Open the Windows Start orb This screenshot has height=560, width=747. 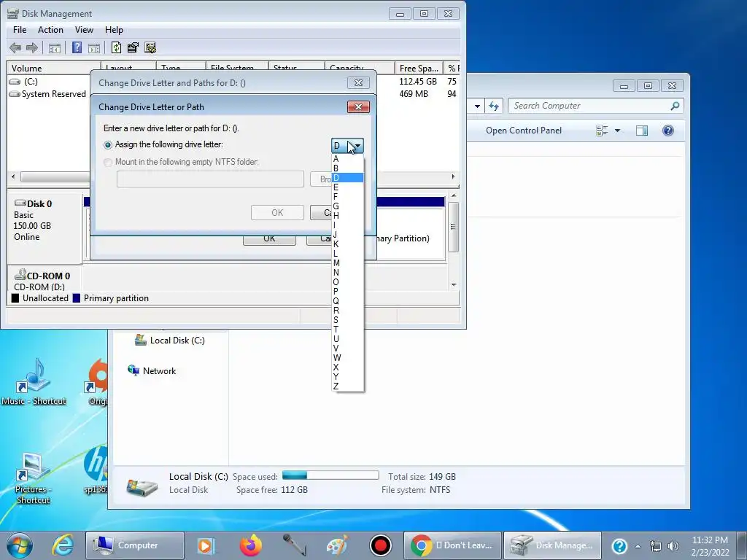[20, 545]
